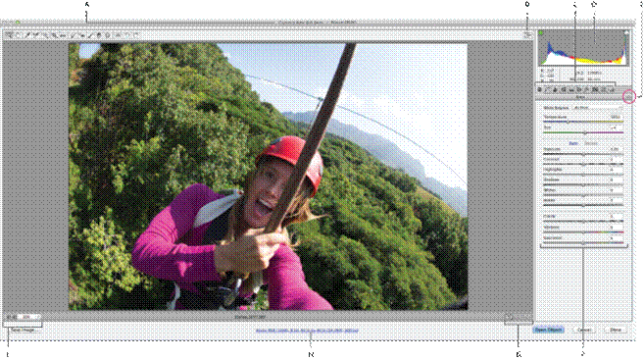Screen dimensions: 644x359
Task: Open the workflow options link
Action: click(307, 331)
